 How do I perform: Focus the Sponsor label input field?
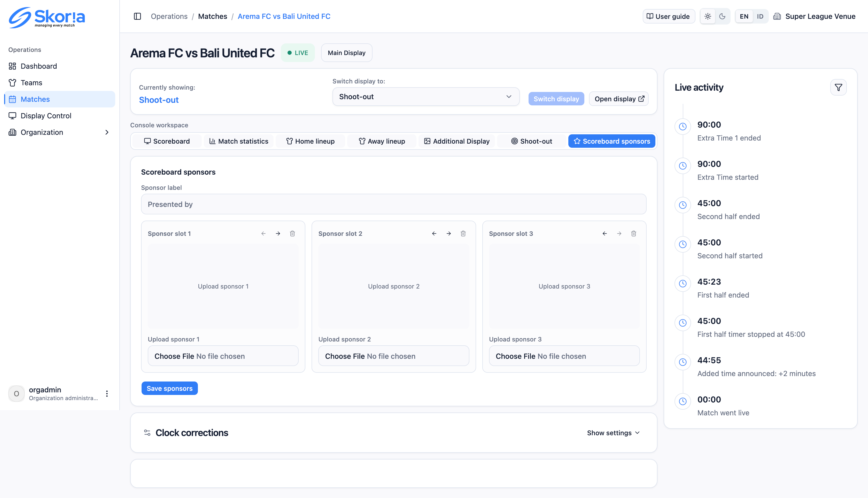tap(394, 204)
